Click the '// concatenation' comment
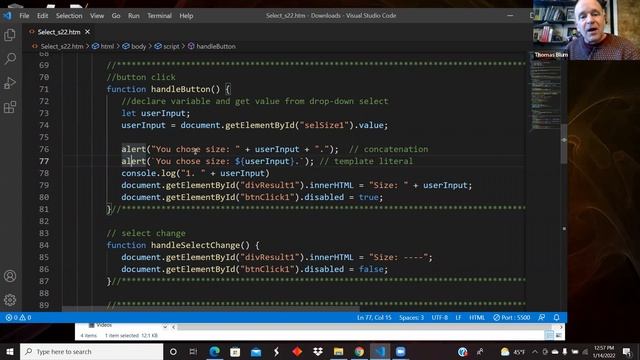The width and height of the screenshot is (640, 360). [x=389, y=149]
